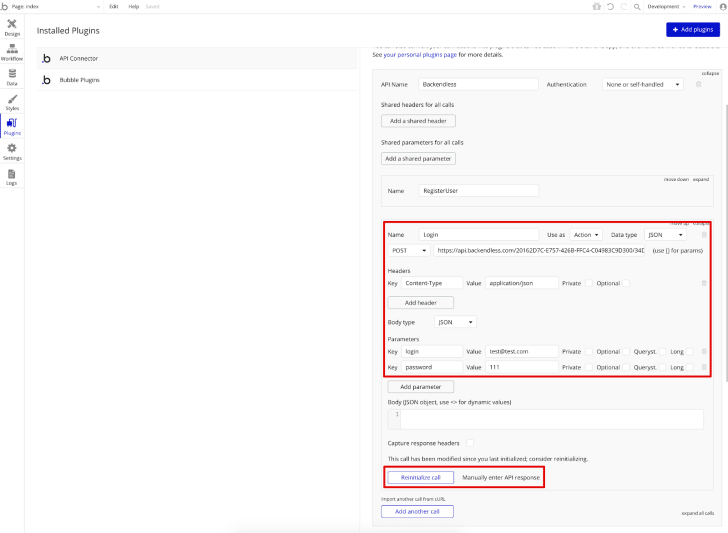Open the Logs section icon
The width and height of the screenshot is (728, 533).
12,176
